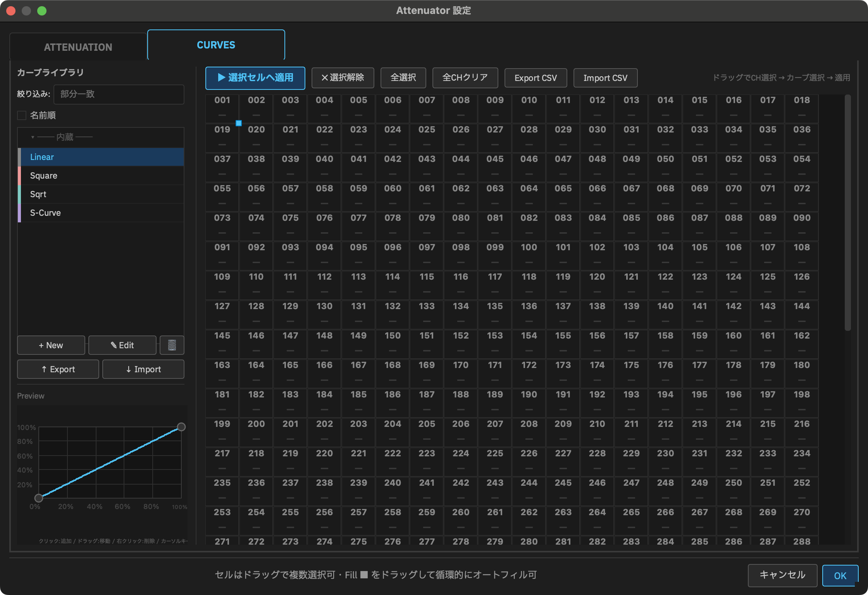
Task: Click into the 絞り込み filter field
Action: click(x=119, y=94)
